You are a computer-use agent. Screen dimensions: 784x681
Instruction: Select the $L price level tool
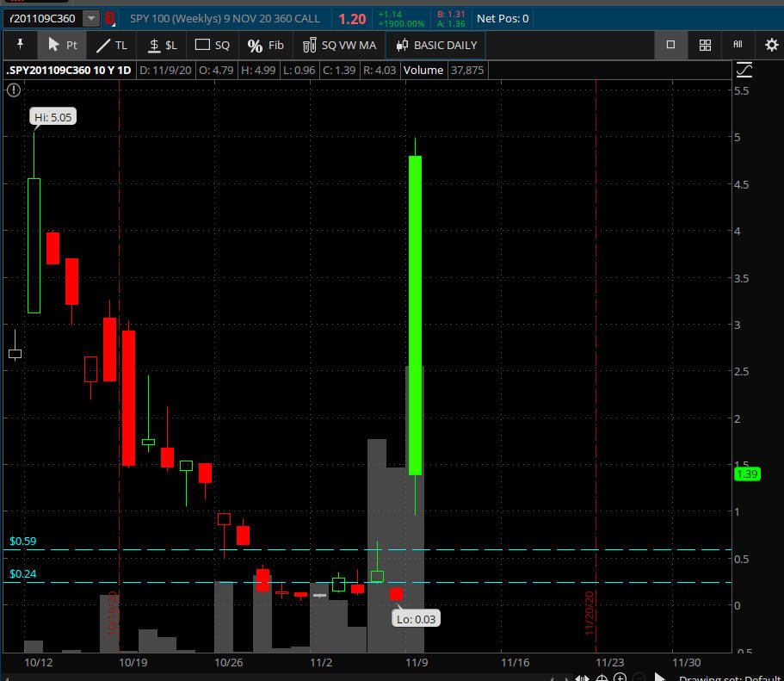coord(163,45)
